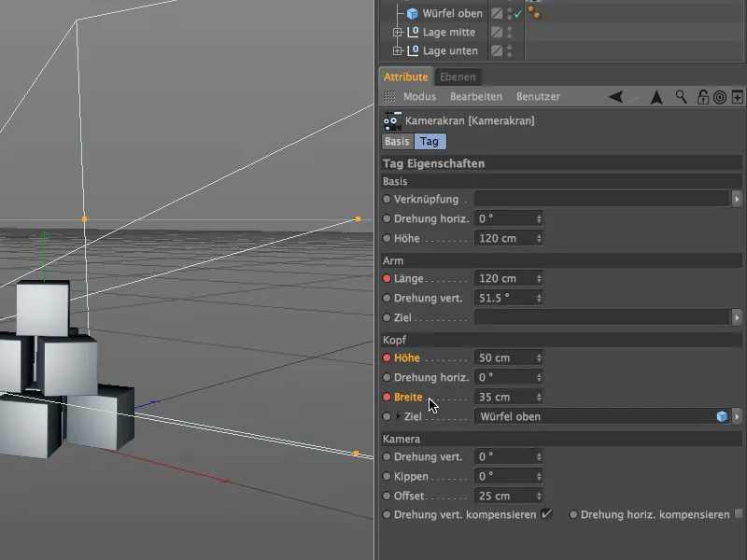Screen dimensions: 747x560
Task: Click the Verknüpfung link field
Action: tap(602, 199)
